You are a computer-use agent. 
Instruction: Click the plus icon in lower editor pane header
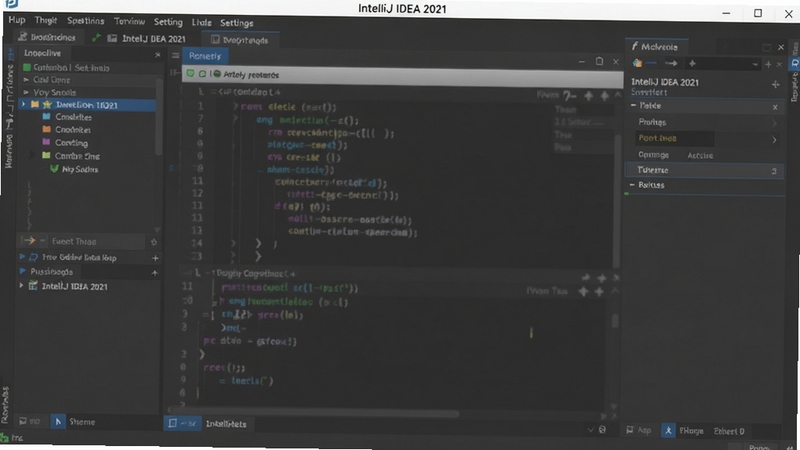602,278
